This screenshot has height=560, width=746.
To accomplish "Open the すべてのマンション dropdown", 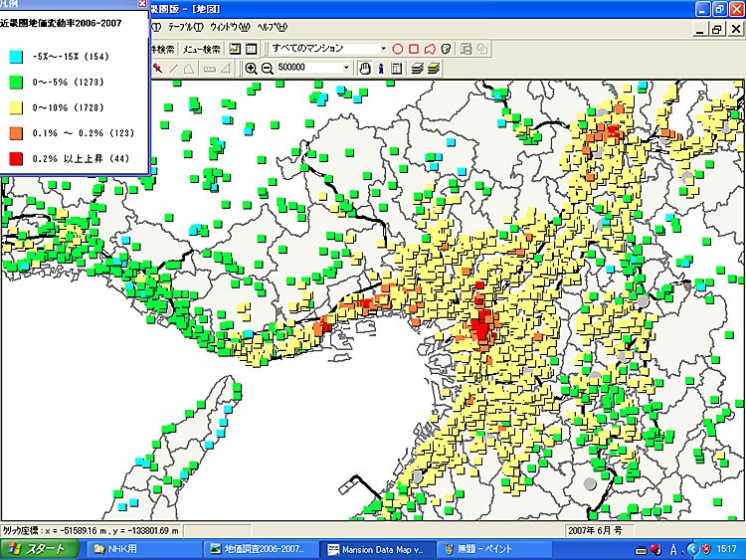I will [384, 48].
